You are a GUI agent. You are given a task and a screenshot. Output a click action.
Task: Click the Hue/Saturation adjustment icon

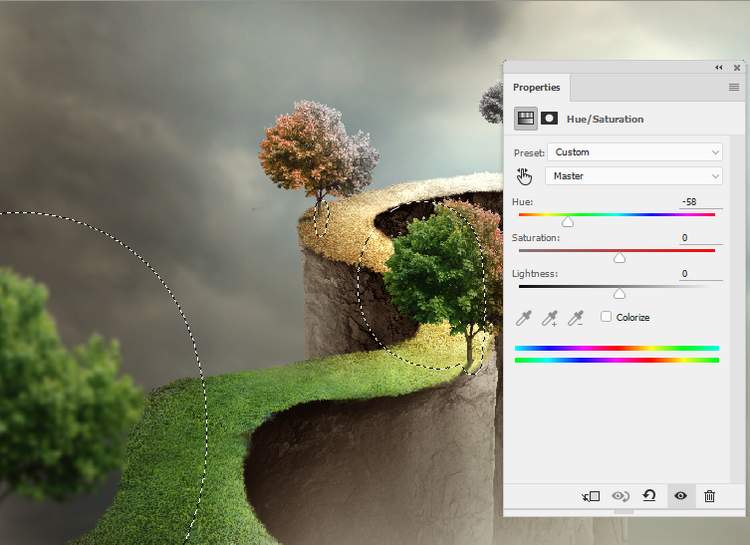(x=525, y=118)
